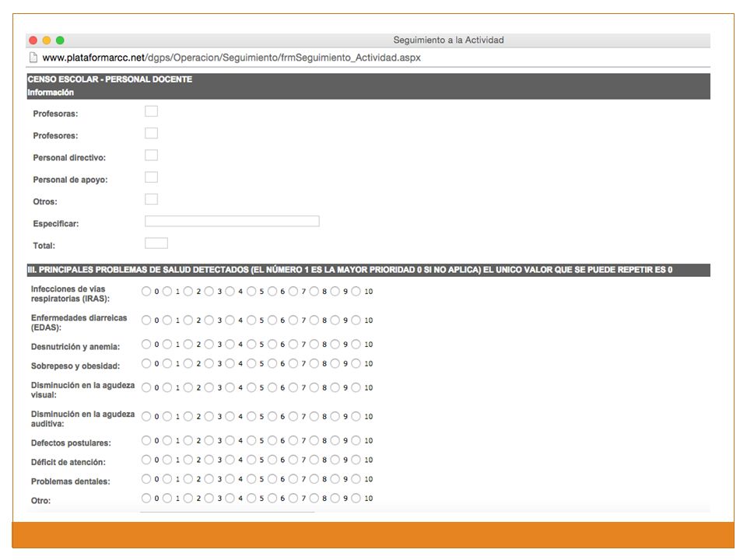This screenshot has height=560, width=747.
Task: Select priority 8 for Déficit de atención
Action: tap(314, 460)
